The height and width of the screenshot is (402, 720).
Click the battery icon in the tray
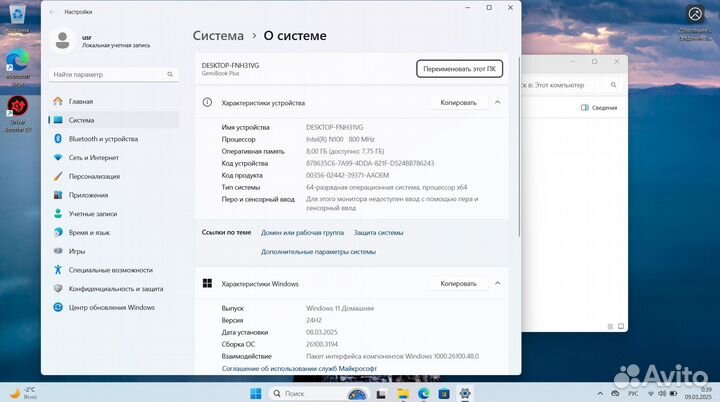(673, 394)
